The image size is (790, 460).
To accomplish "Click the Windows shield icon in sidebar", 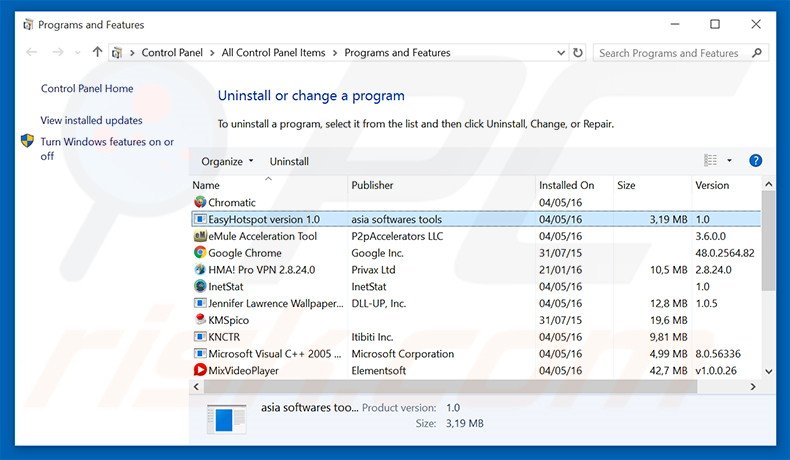I will 27,141.
